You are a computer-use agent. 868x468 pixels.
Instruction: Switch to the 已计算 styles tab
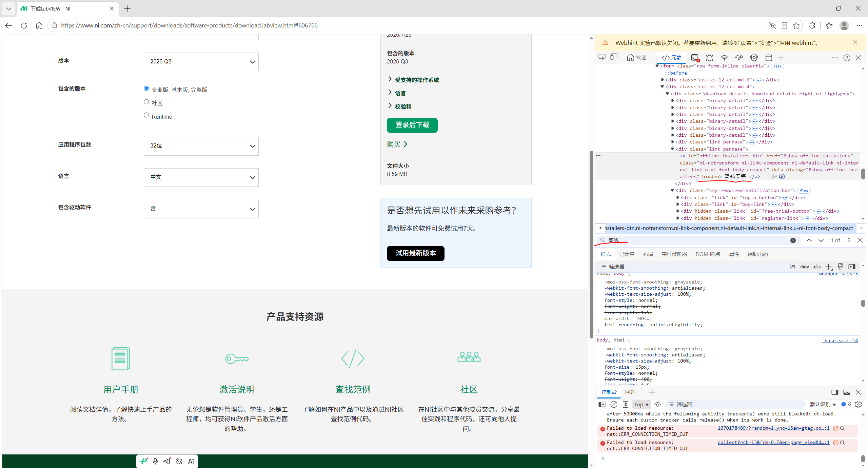[x=627, y=254]
